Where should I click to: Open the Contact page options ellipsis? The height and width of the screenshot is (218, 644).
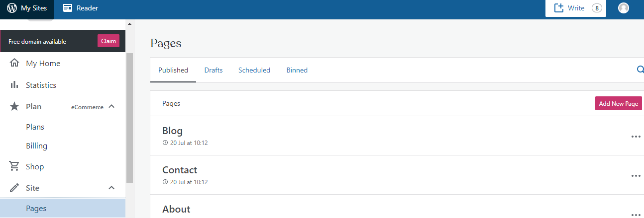click(x=636, y=176)
